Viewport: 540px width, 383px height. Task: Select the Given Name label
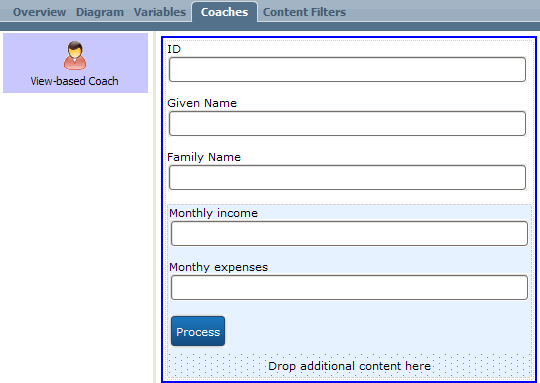(x=202, y=103)
